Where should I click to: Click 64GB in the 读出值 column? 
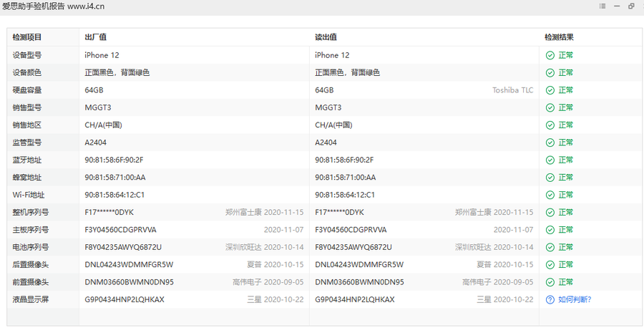324,90
